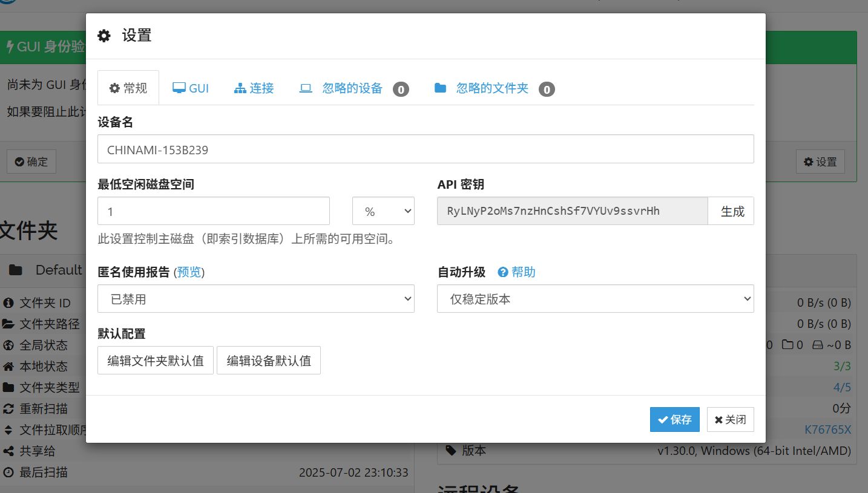Click the 文件拉取顺序 sort icon
Viewport: 868px width, 493px height.
(x=8, y=430)
